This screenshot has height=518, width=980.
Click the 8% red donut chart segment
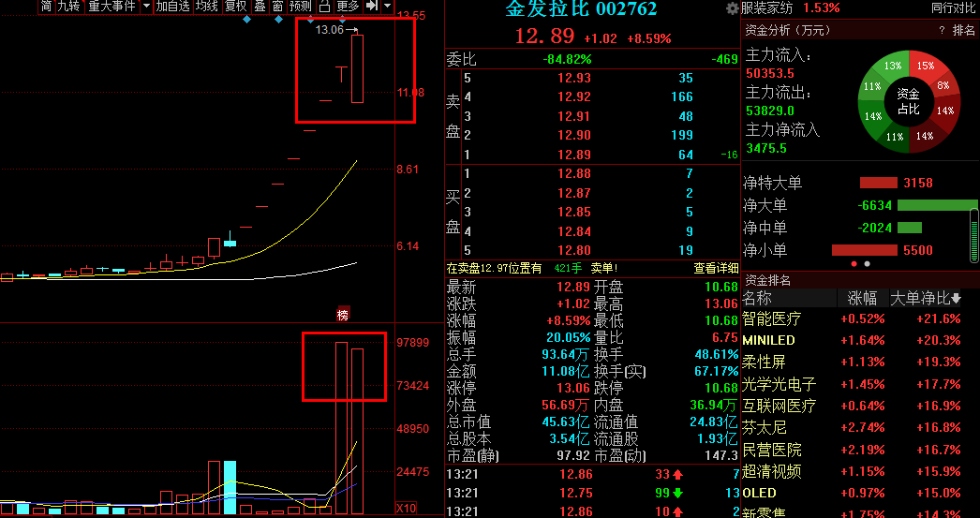(943, 85)
